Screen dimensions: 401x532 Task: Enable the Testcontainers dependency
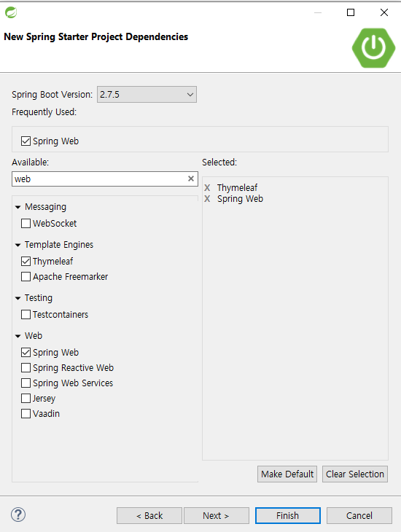(x=26, y=315)
